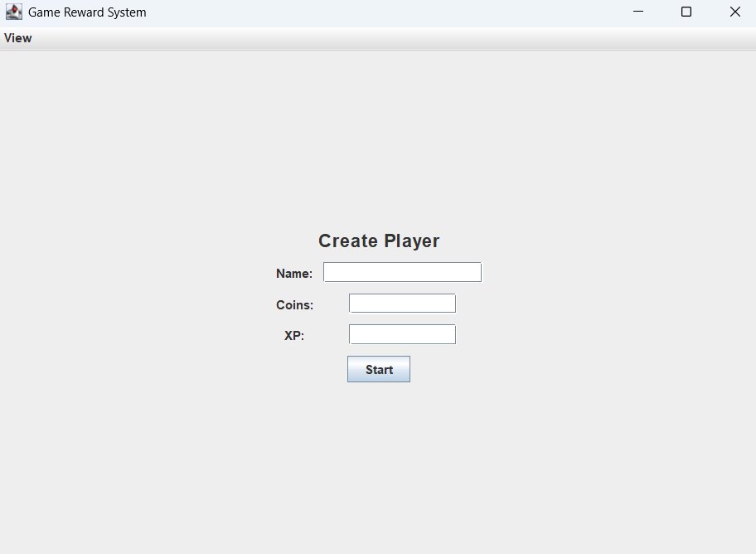Image resolution: width=756 pixels, height=554 pixels.
Task: Maximize the application window
Action: tap(686, 12)
